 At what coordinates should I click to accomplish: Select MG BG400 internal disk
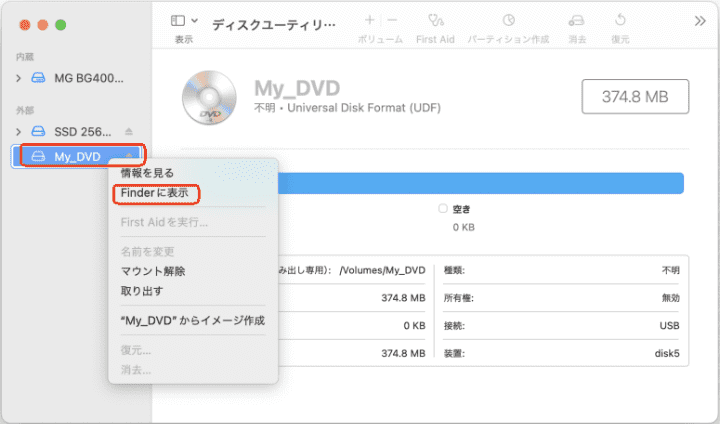[x=77, y=79]
